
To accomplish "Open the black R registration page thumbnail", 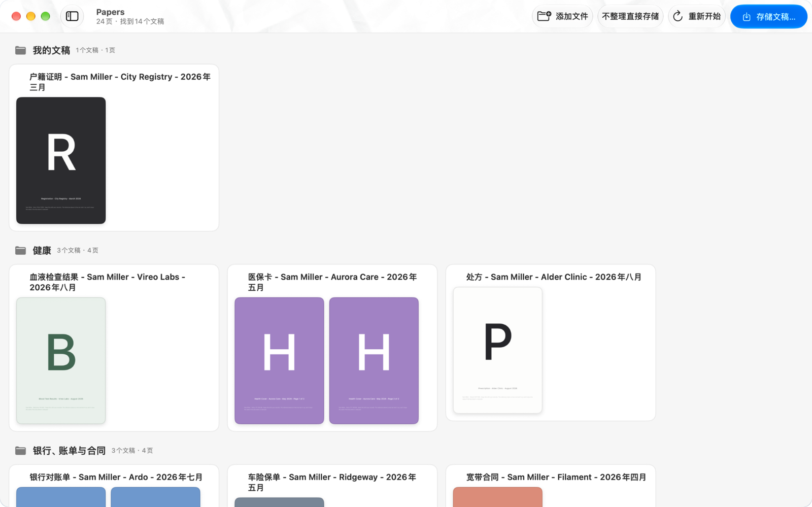I will (61, 160).
